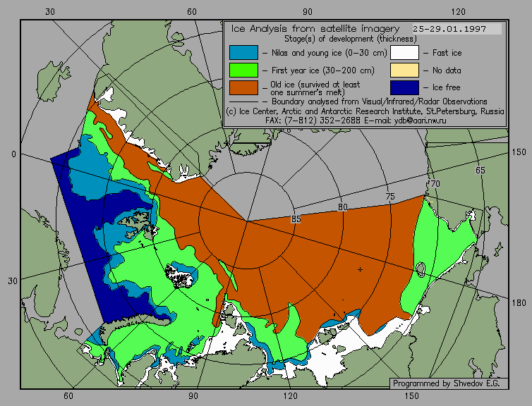Click the oval polynya outline in green ice
The width and height of the screenshot is (532, 406).
tap(421, 269)
